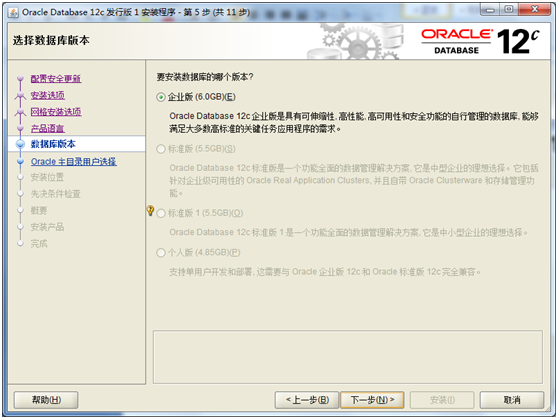The width and height of the screenshot is (558, 419).
Task: Open the Oracle 主目录用户选择 step link
Action: pyautogui.click(x=74, y=162)
